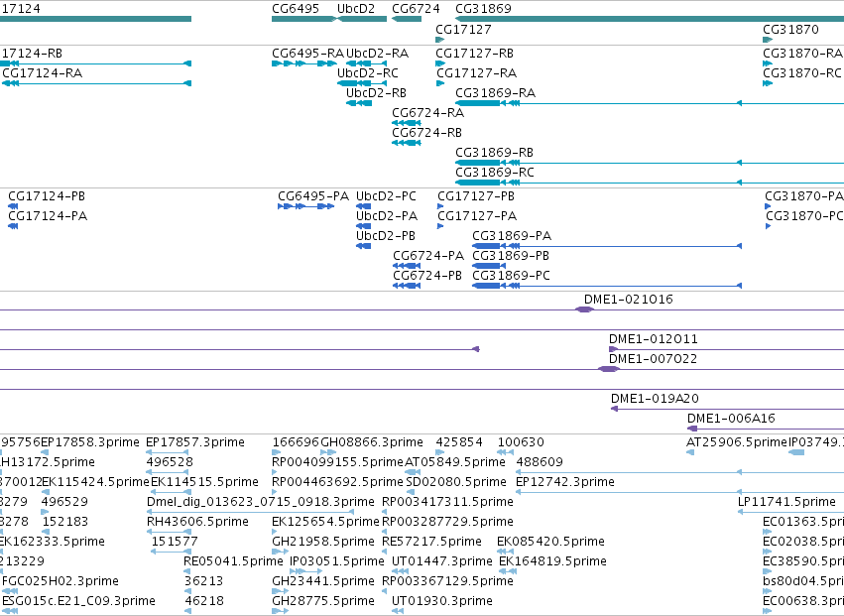Screen dimensions: 844x616
Task: Click transcript UbcD2-RC label
Action: (368, 73)
